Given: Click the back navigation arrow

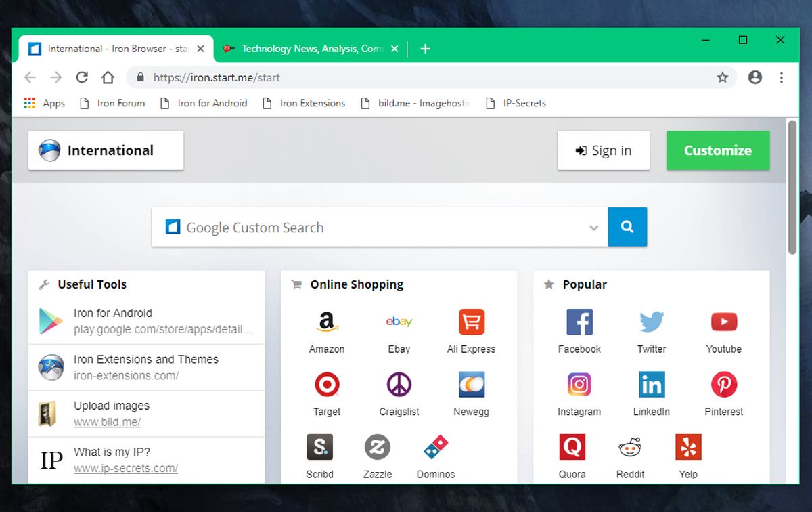Looking at the screenshot, I should click(30, 77).
